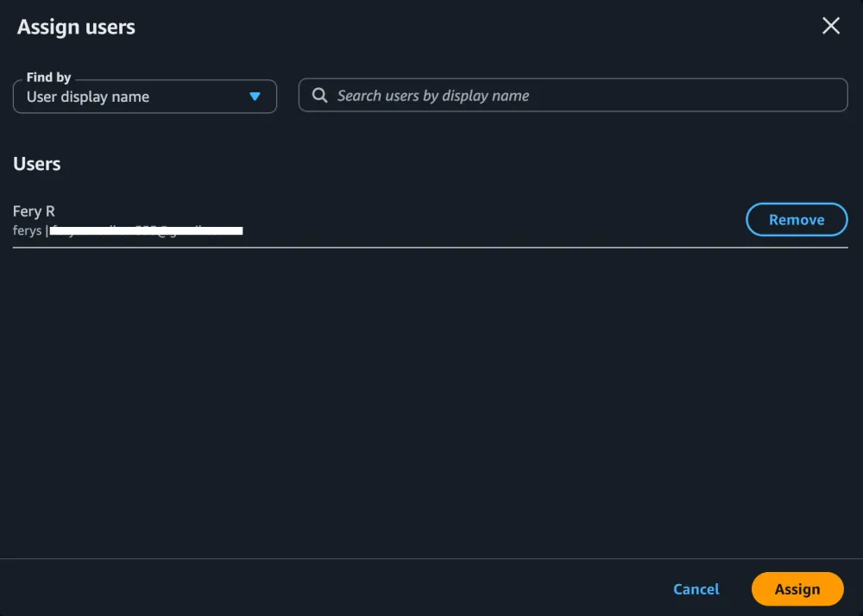Screen dimensions: 863x616
Task: Click the Assign button
Action: click(x=797, y=588)
